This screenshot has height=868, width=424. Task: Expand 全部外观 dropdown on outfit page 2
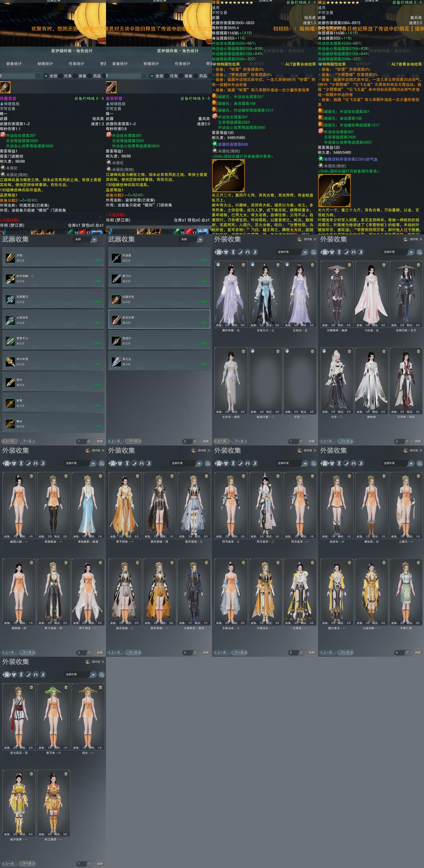coord(398,252)
